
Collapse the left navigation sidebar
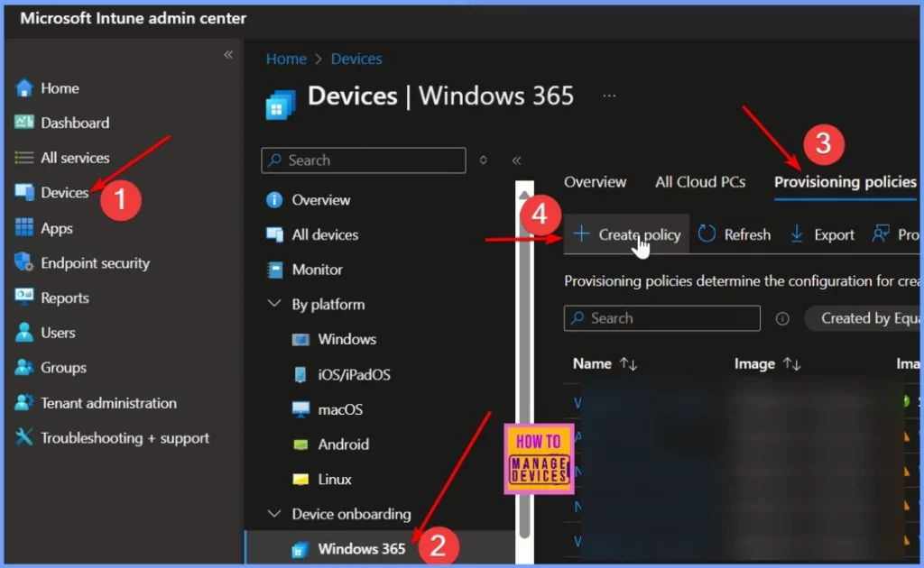228,55
